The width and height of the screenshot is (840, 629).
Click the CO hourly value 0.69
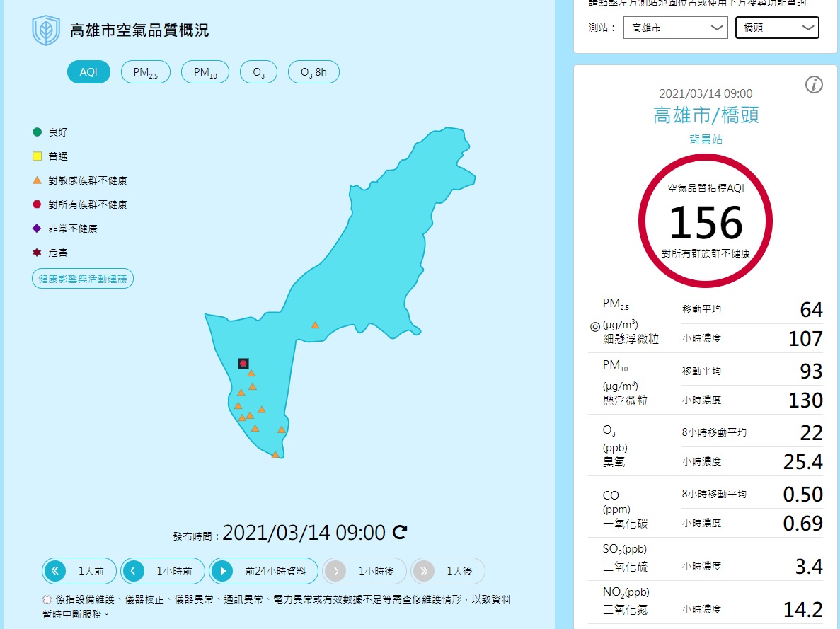pos(802,524)
